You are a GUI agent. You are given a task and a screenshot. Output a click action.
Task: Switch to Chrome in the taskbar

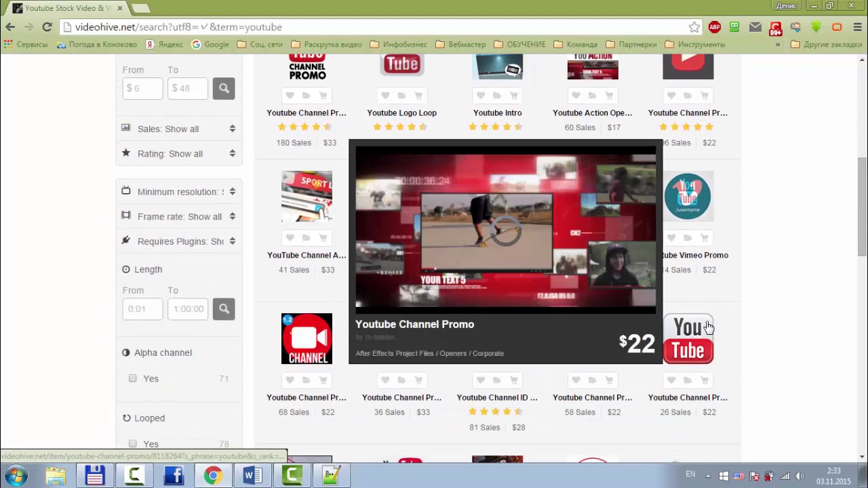click(x=213, y=476)
